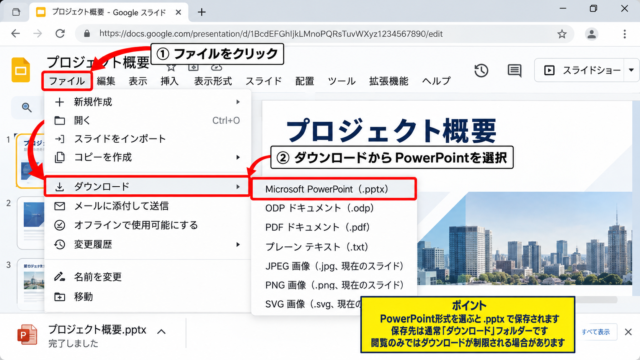This screenshot has width=640, height=360.
Task: Open the ファイル menu
Action: tap(67, 81)
